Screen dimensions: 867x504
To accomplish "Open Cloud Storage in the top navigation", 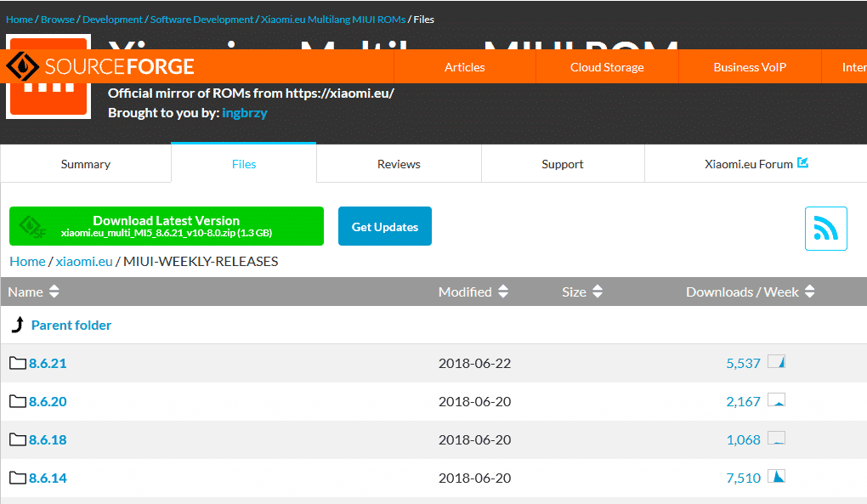I will [x=607, y=67].
